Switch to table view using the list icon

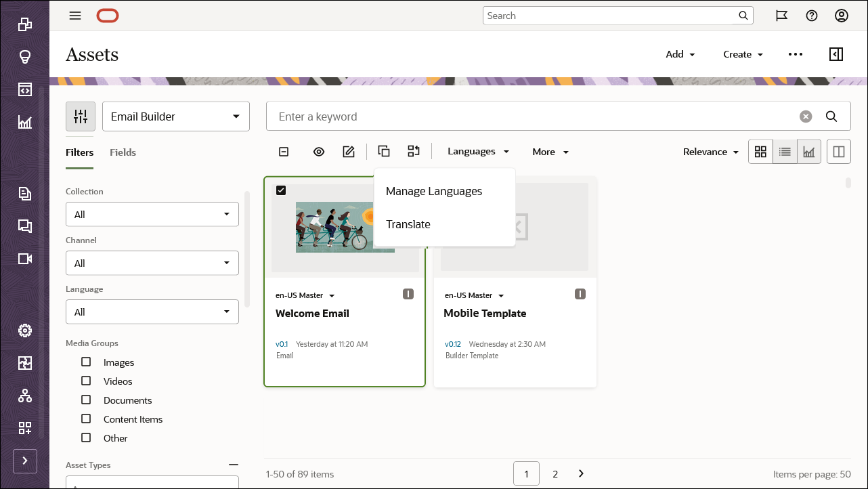coord(784,151)
